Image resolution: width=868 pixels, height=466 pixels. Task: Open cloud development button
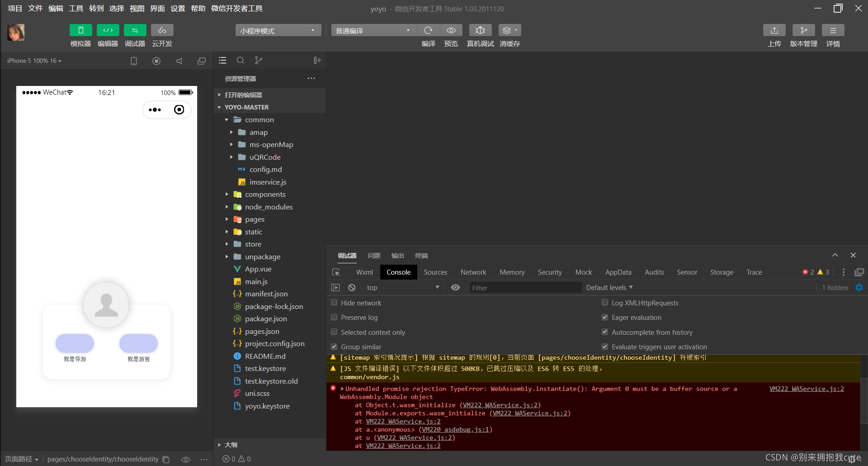[x=162, y=30]
